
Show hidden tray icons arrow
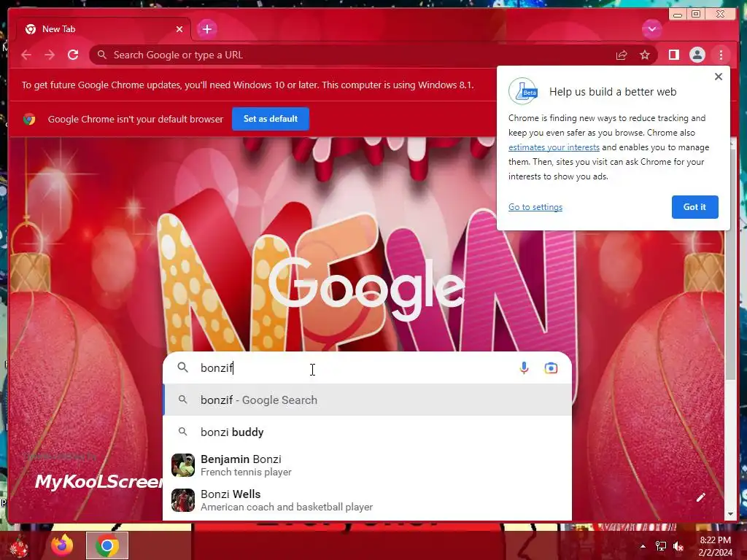pos(643,546)
